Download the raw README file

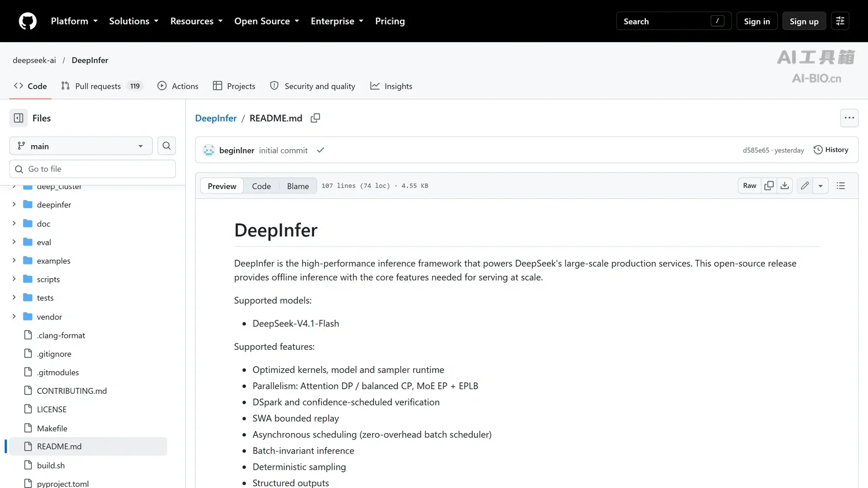pyautogui.click(x=785, y=186)
